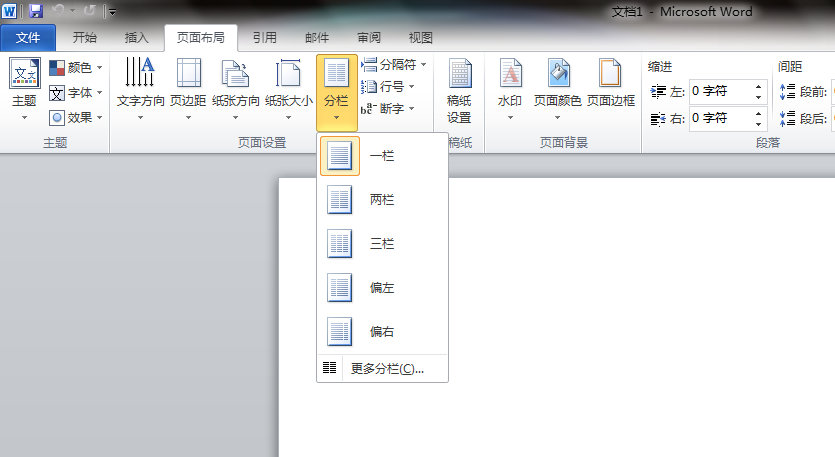The image size is (835, 457).
Task: Open theme Effects (效果) menu
Action: pyautogui.click(x=75, y=117)
